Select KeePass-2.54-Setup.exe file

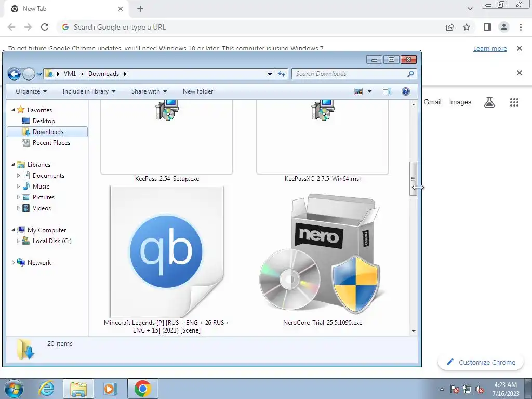[167, 141]
